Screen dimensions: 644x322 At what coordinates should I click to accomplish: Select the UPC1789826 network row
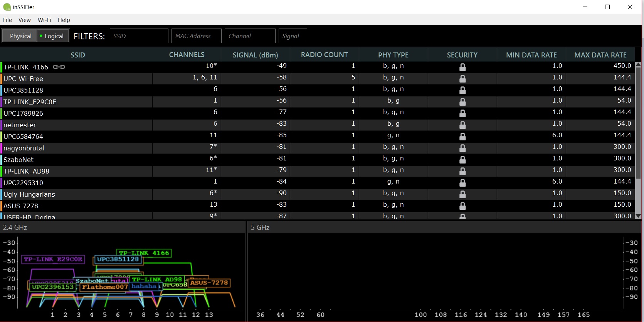pyautogui.click(x=317, y=113)
